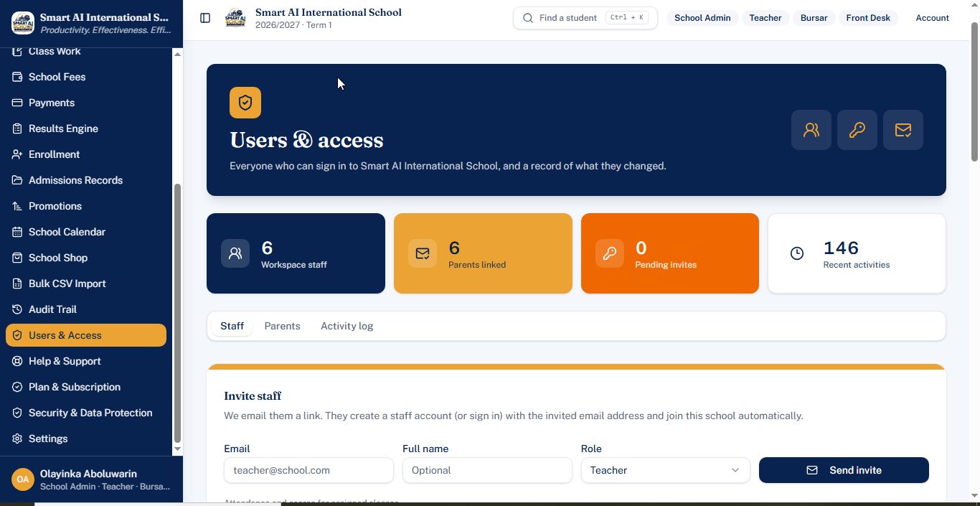Click the 6 Workspace staff card text
The image size is (980, 506).
pos(294,254)
